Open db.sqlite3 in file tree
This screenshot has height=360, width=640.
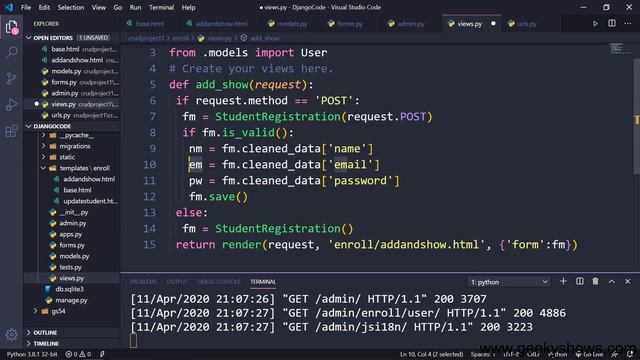pyautogui.click(x=72, y=289)
